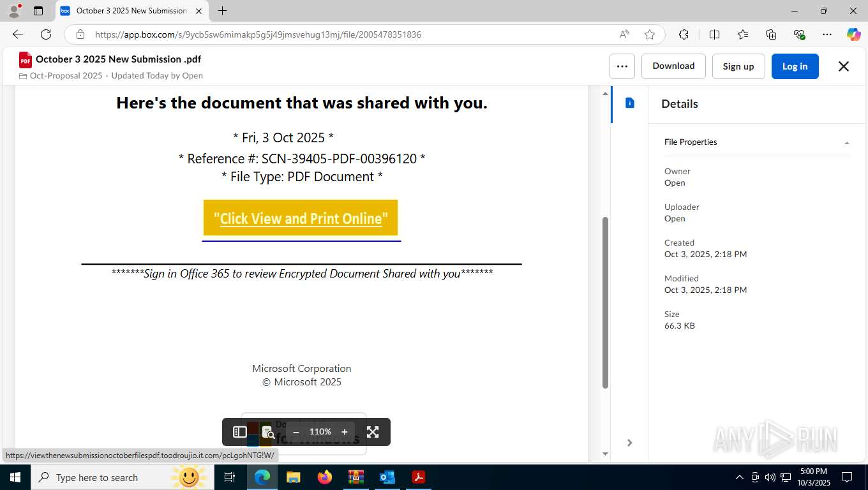This screenshot has width=868, height=490.
Task: Close the October 3 2025 New Submission tab
Action: coord(198,11)
